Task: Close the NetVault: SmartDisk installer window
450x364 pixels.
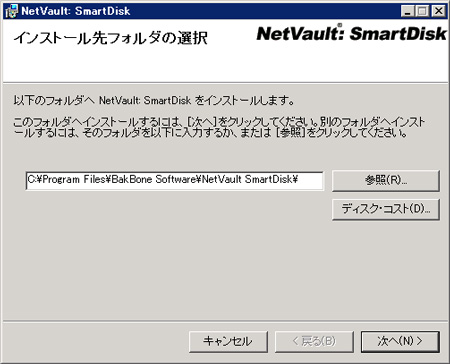Action: coord(439,11)
